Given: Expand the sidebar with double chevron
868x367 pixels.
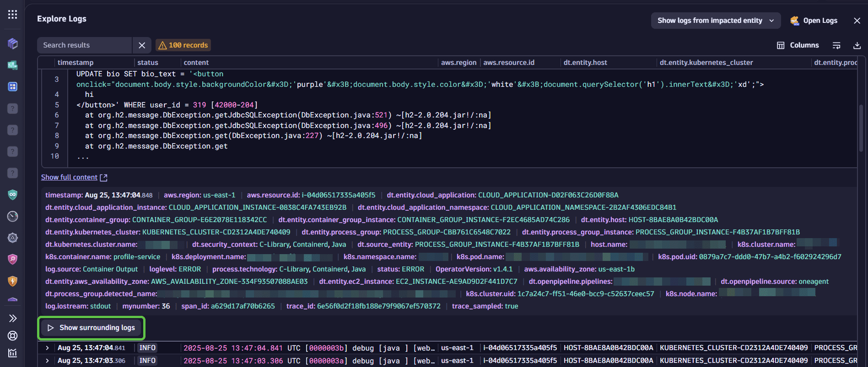Looking at the screenshot, I should tap(13, 318).
